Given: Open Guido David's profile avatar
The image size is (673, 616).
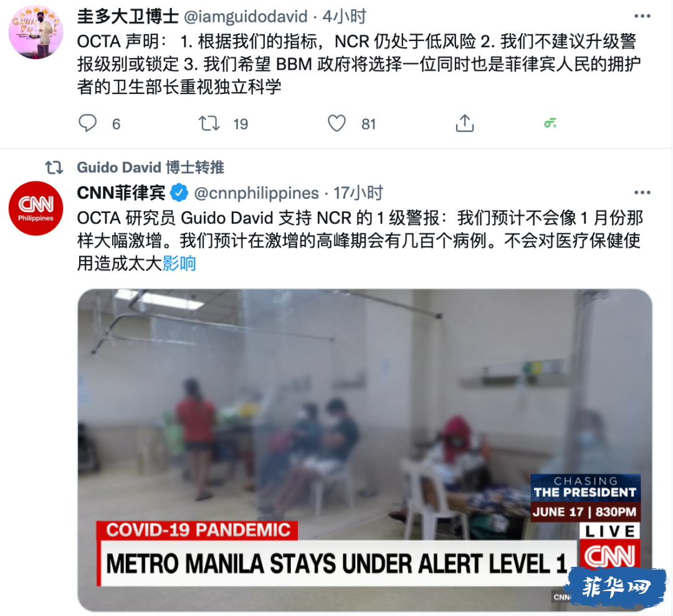Looking at the screenshot, I should point(36,32).
